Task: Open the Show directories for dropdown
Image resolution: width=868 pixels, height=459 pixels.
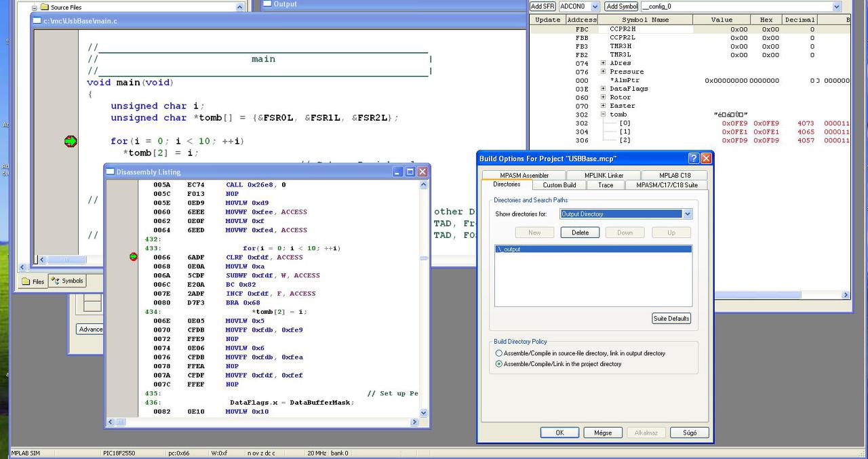Action: tap(687, 214)
